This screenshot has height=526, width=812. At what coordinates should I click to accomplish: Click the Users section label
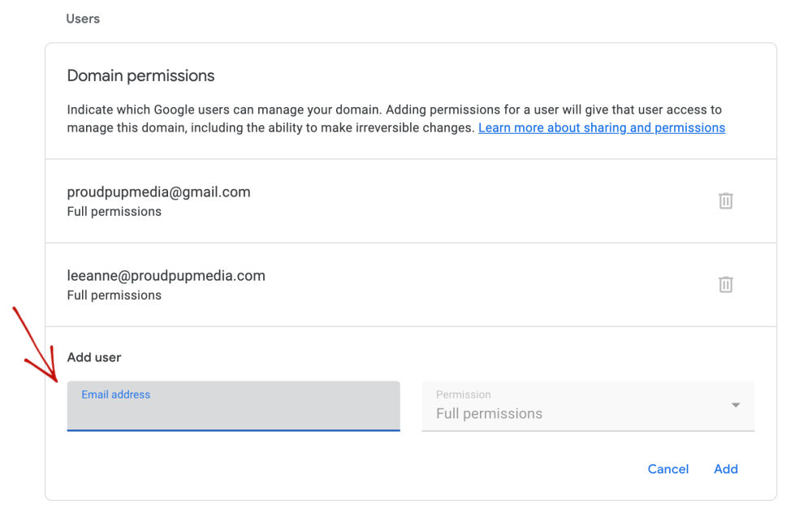(83, 19)
